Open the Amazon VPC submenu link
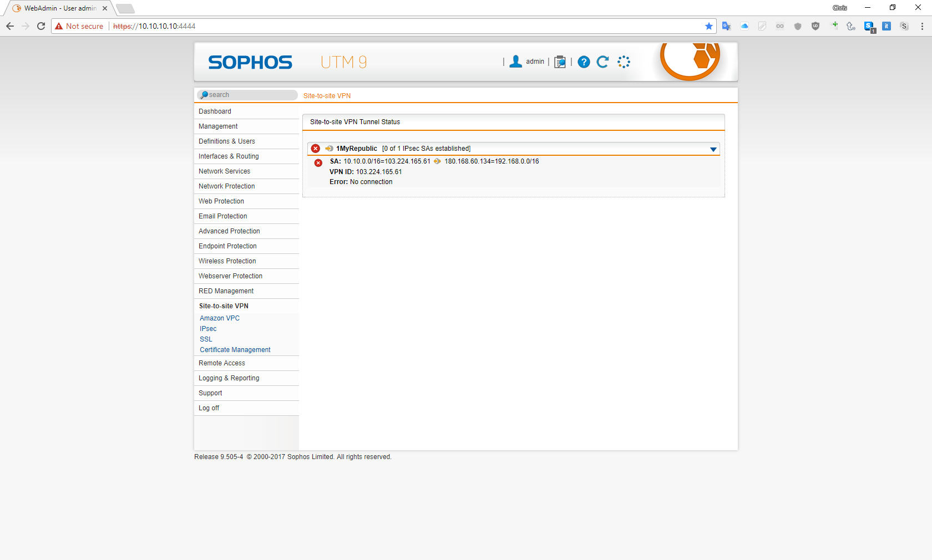Screen dimensions: 932x560 point(220,318)
